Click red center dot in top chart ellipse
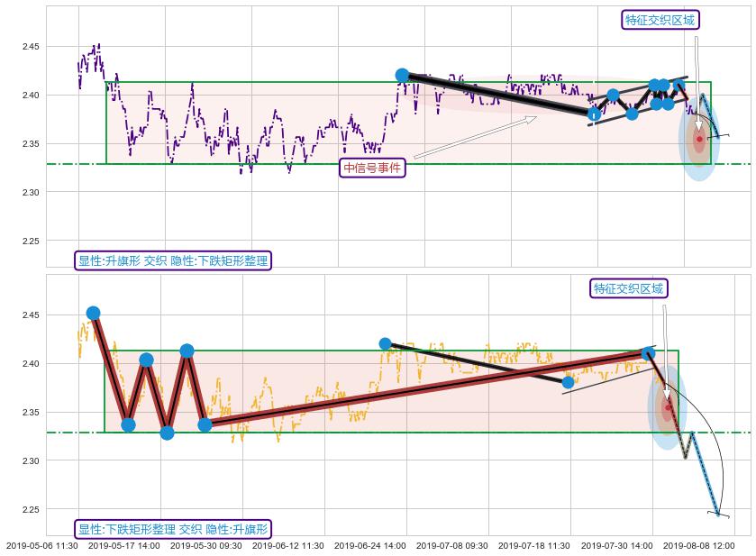 (x=698, y=139)
